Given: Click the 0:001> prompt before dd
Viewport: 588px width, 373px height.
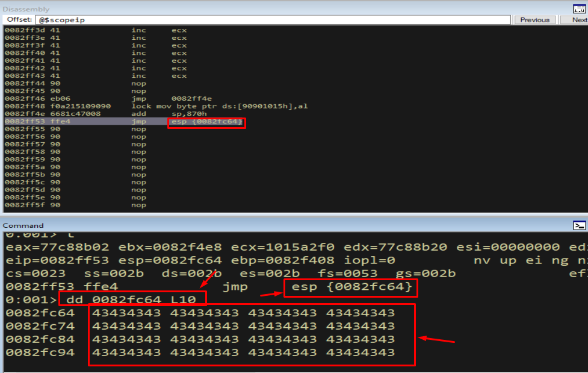Looking at the screenshot, I should 31,299.
